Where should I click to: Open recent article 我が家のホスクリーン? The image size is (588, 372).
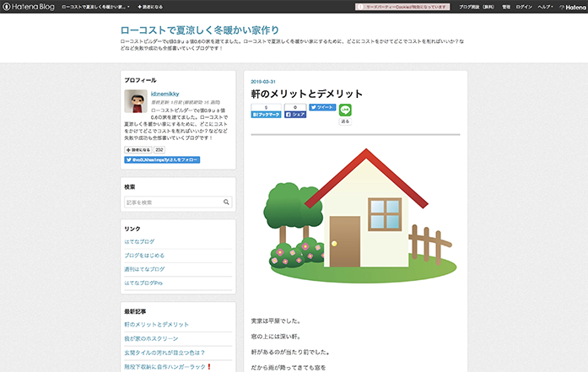click(151, 338)
